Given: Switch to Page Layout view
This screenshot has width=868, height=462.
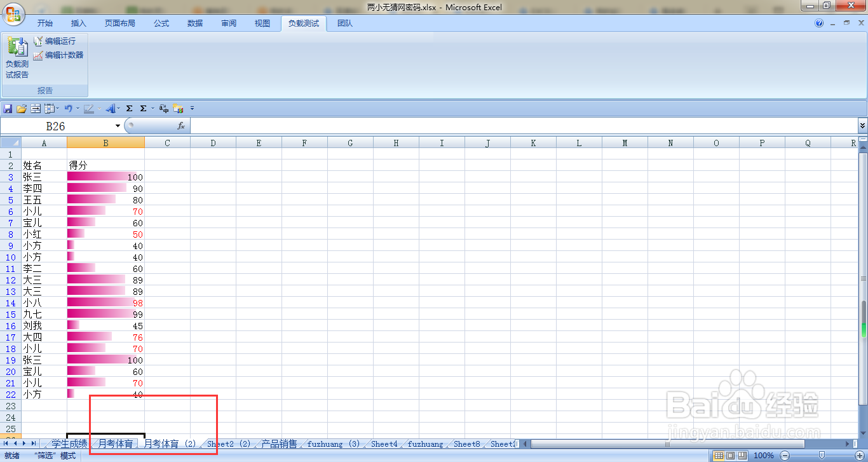Looking at the screenshot, I should coord(731,455).
